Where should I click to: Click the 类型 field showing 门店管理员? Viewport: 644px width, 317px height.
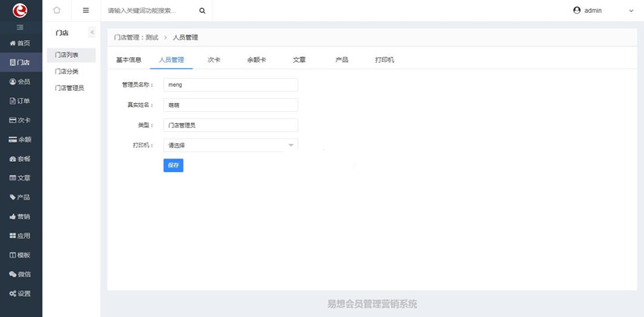[x=231, y=126]
